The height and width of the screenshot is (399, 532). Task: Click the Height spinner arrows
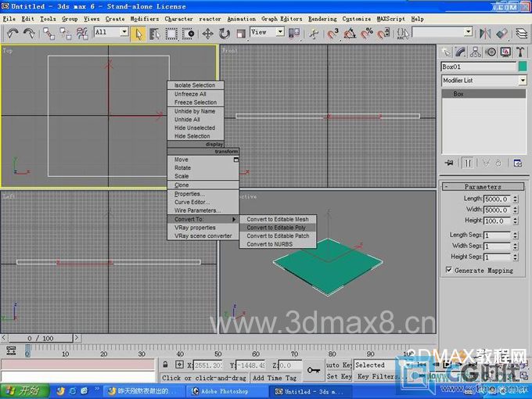tap(516, 221)
